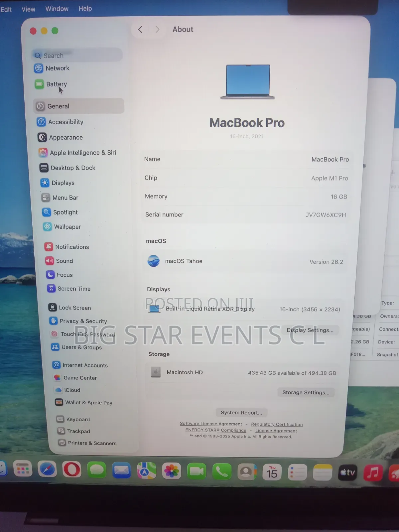Open Apple TV from the Dock
Screen dimensions: 399x532
347,473
